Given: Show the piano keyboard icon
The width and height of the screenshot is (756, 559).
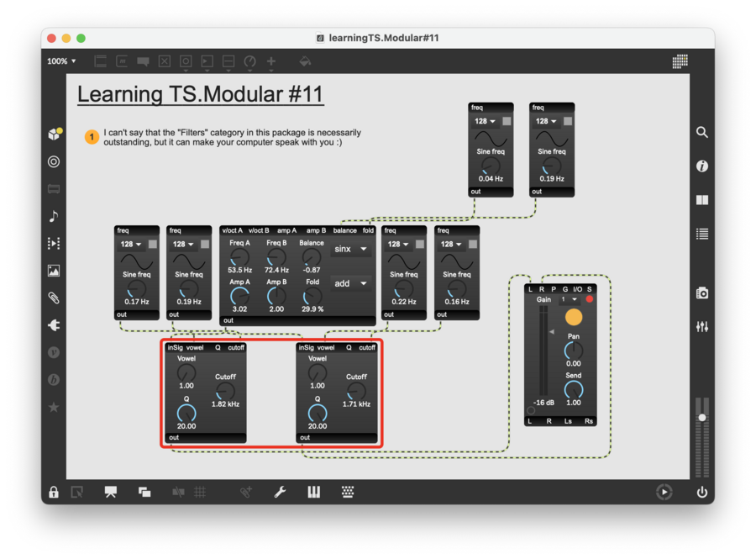Looking at the screenshot, I should pyautogui.click(x=313, y=492).
